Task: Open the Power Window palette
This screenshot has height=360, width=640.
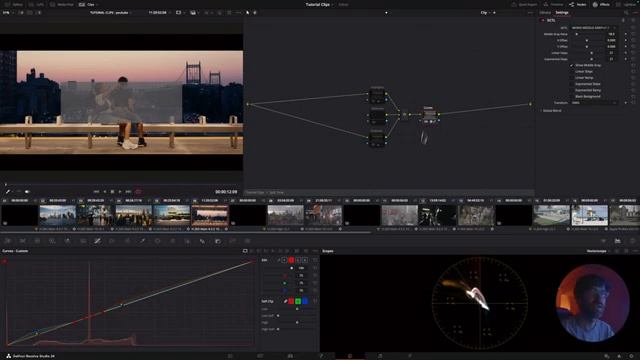Action: coord(157,241)
